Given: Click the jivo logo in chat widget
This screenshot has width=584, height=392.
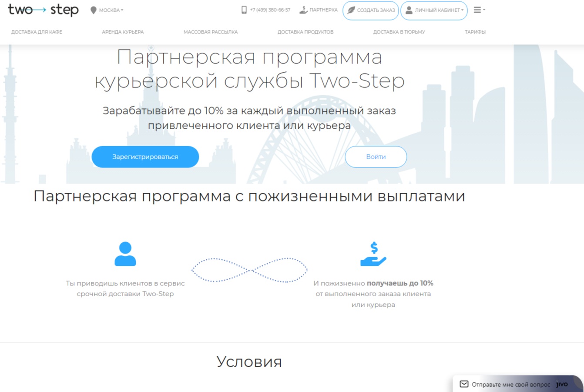Looking at the screenshot, I should pyautogui.click(x=562, y=384).
